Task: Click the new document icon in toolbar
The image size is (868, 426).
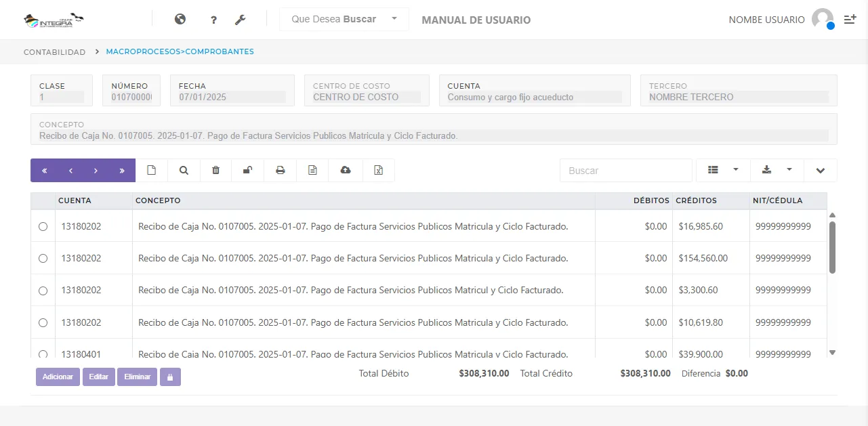Action: pyautogui.click(x=152, y=171)
